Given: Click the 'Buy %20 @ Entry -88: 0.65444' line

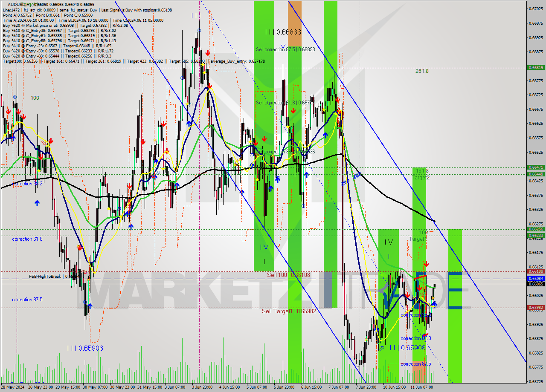Looking at the screenshot, I should point(57,56).
